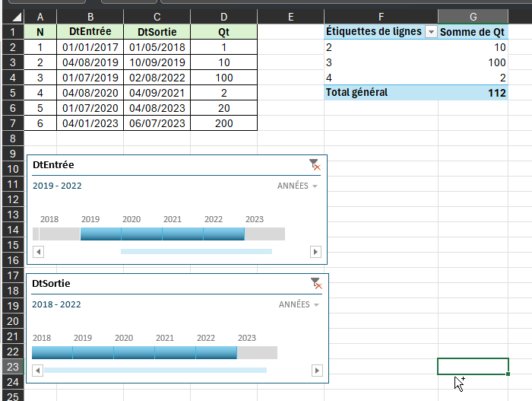Clear the DtEntrée timeline filter
This screenshot has width=532, height=401.
tap(315, 165)
